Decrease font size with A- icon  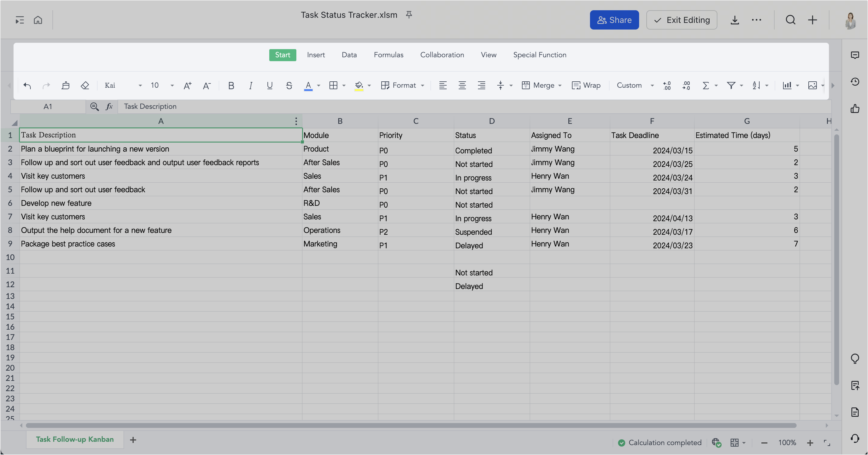click(207, 86)
